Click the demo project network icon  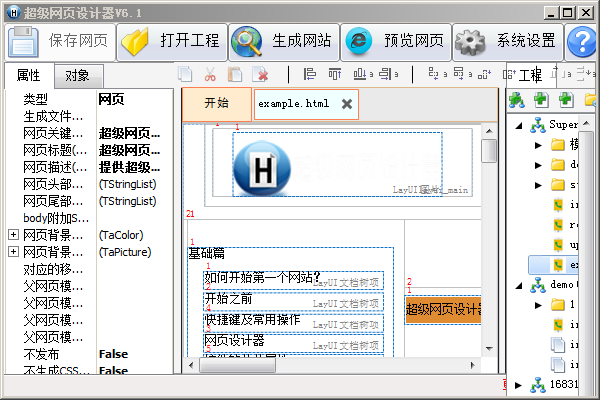538,285
